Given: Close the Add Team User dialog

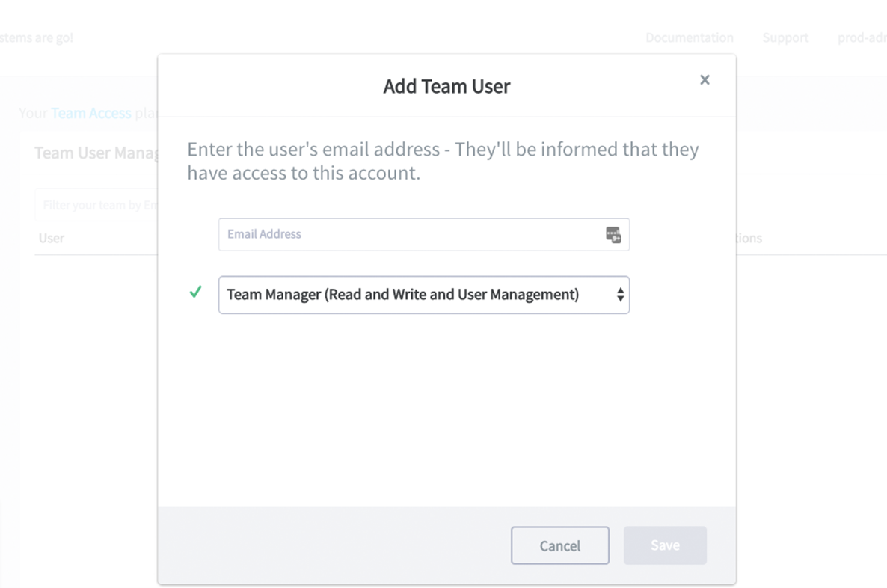Looking at the screenshot, I should click(x=705, y=80).
